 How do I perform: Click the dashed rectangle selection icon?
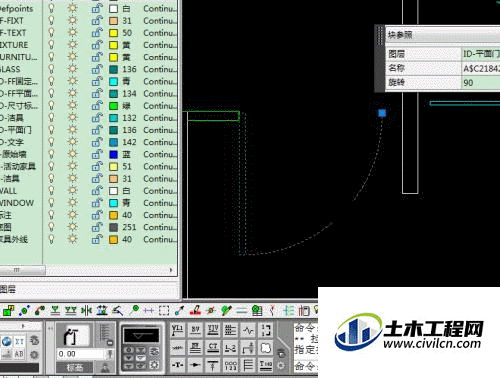click(x=164, y=311)
